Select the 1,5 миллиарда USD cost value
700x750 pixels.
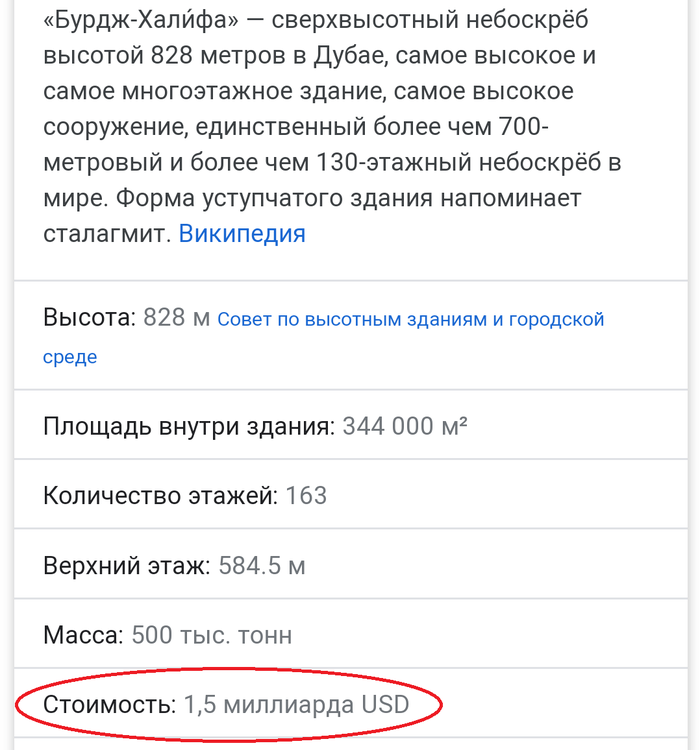pyautogui.click(x=297, y=705)
